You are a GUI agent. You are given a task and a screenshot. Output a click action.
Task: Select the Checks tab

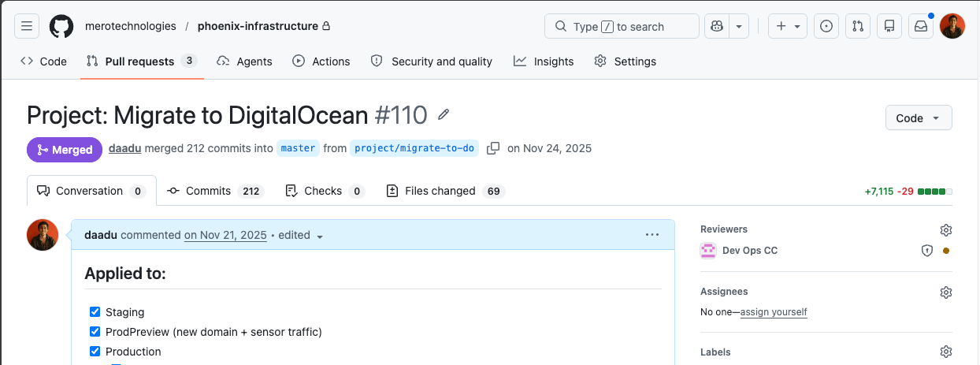pyautogui.click(x=325, y=191)
